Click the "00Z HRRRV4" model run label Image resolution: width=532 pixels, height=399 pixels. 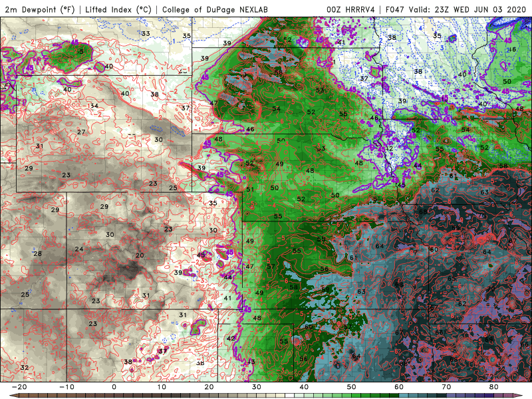[350, 9]
